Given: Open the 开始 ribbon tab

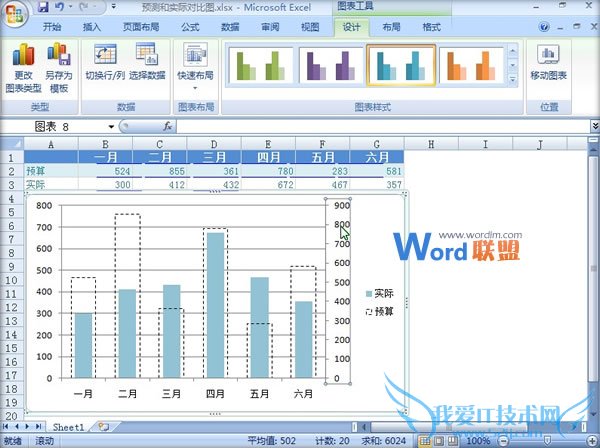Looking at the screenshot, I should [x=52, y=27].
